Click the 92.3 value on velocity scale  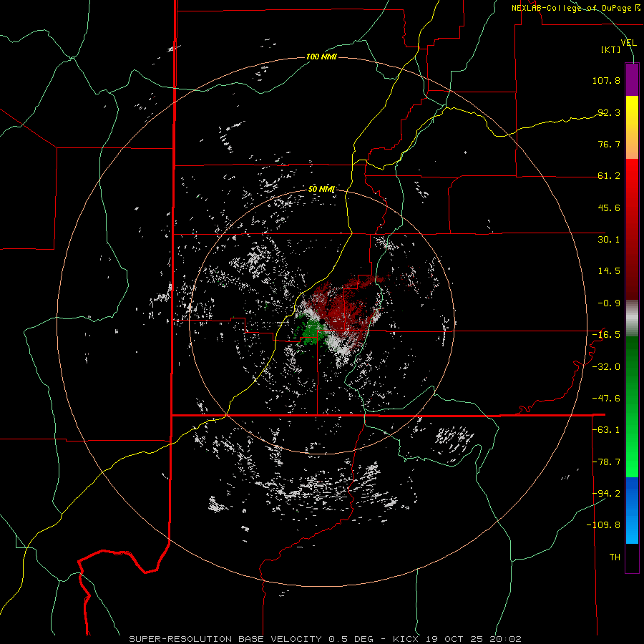609,112
